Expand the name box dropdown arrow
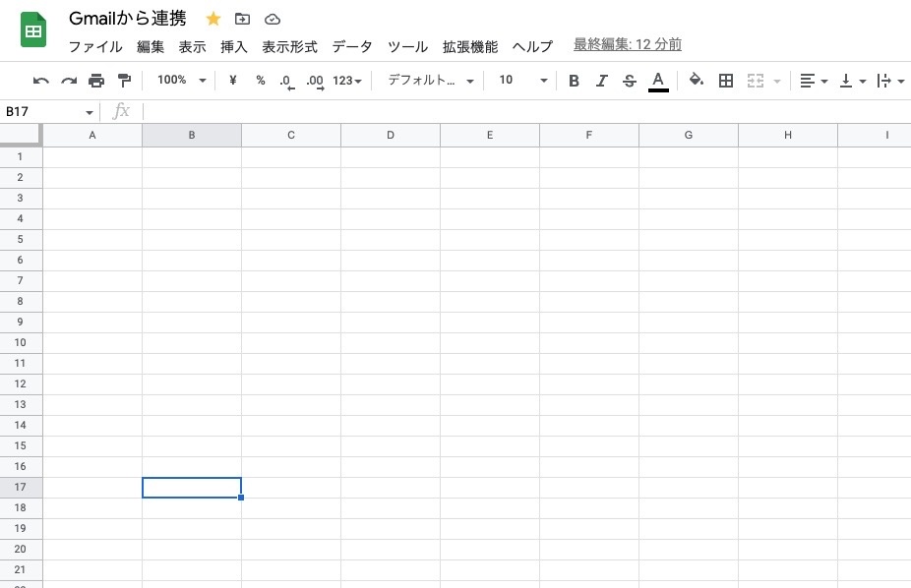The height and width of the screenshot is (588, 911). click(89, 112)
